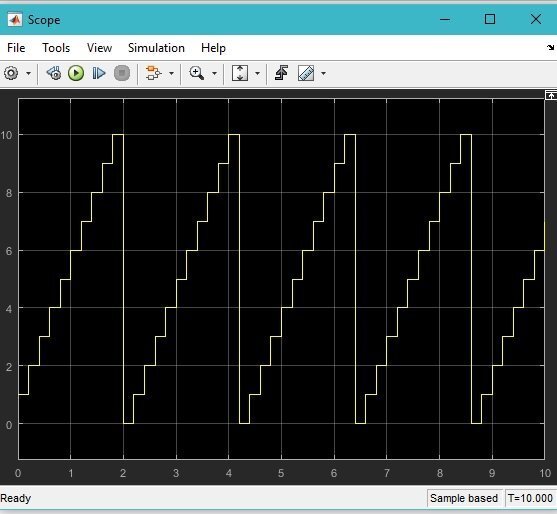Expand the Measurements dropdown arrow
Screen dimensions: 557x514
pyautogui.click(x=323, y=74)
